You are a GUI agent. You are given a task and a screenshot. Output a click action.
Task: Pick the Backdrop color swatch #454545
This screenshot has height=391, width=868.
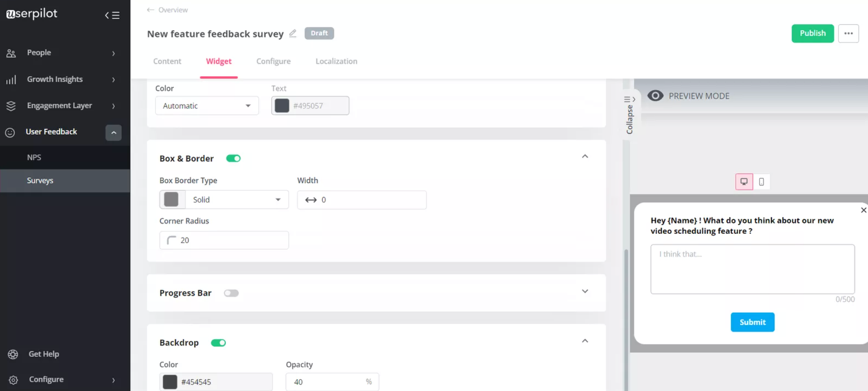[170, 382]
